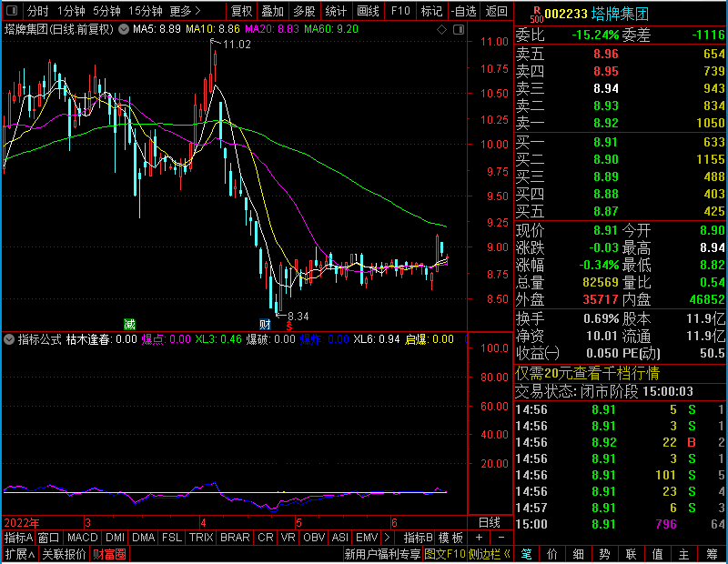Select the DMI indicator
The height and width of the screenshot is (564, 728).
tap(115, 538)
